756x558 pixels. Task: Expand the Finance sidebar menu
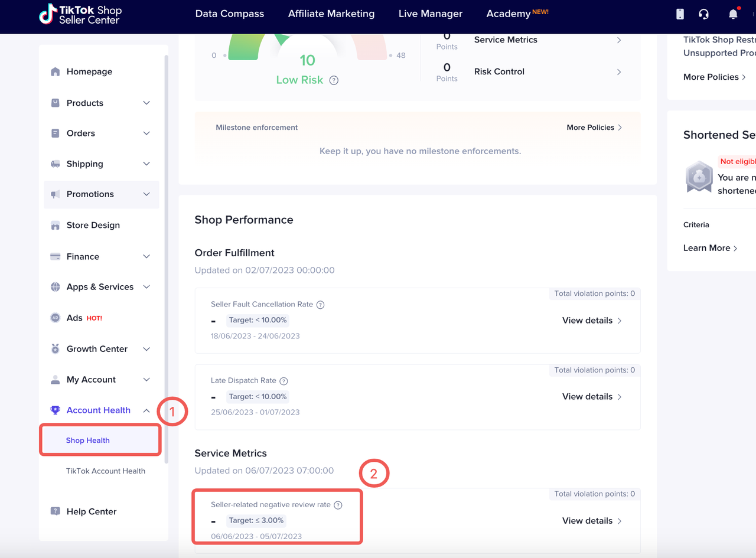tap(100, 256)
